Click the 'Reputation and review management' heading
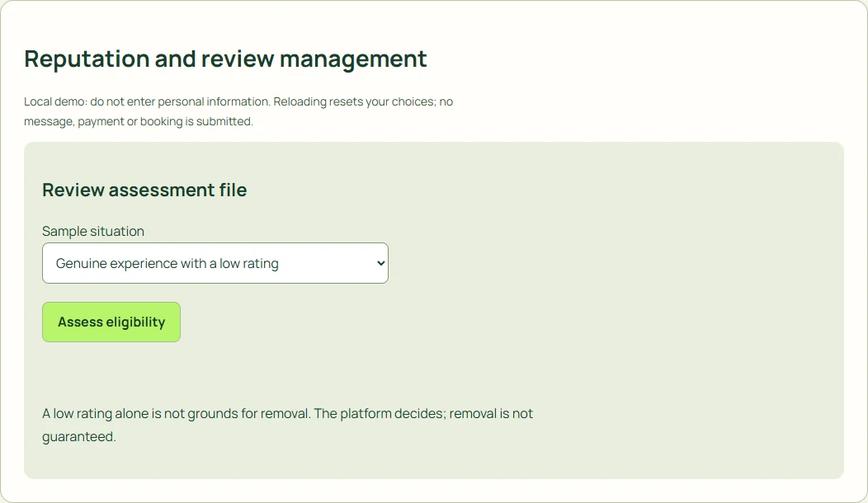The image size is (868, 503). coord(225,59)
